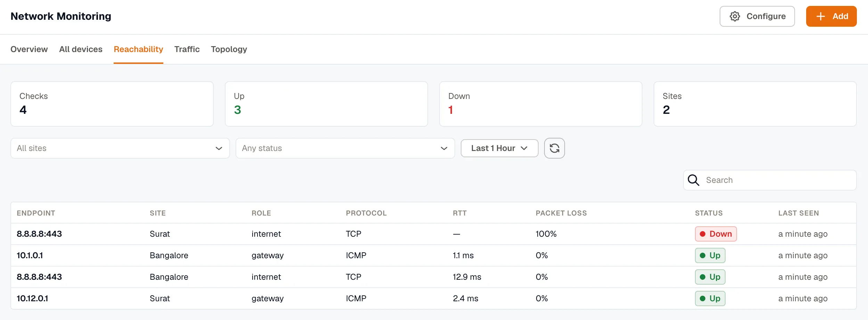Click the 100% packet loss value
Screen dimensions: 868x320
[546, 234]
